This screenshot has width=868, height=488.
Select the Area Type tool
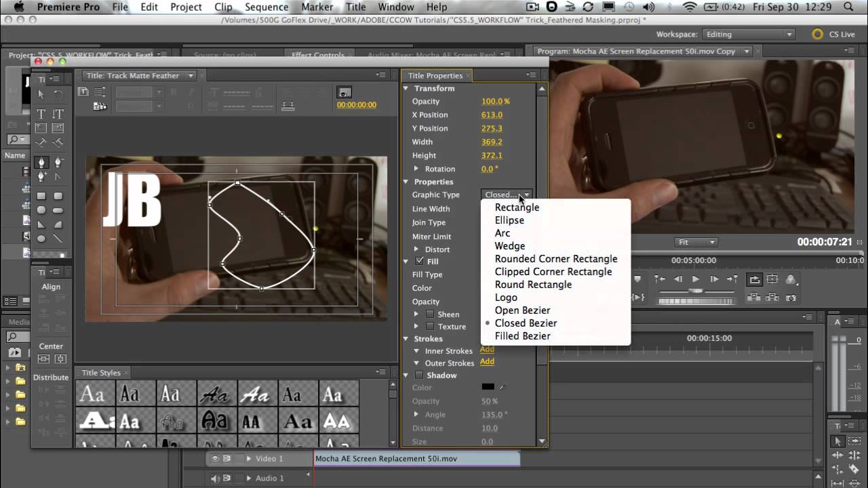coord(41,128)
